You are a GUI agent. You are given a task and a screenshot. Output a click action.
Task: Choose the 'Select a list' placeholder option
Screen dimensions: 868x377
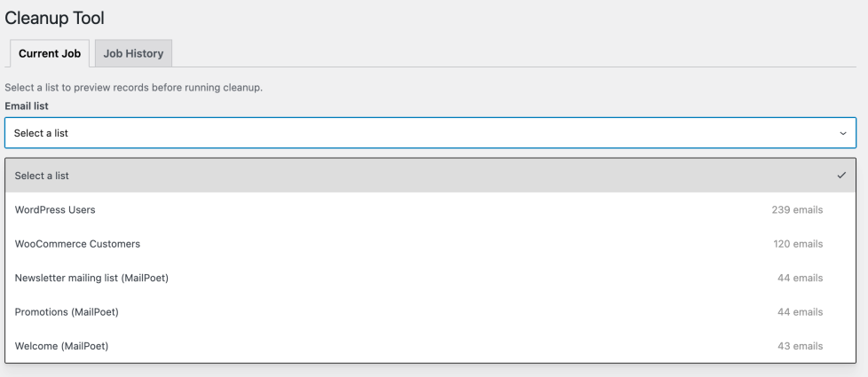(x=42, y=176)
